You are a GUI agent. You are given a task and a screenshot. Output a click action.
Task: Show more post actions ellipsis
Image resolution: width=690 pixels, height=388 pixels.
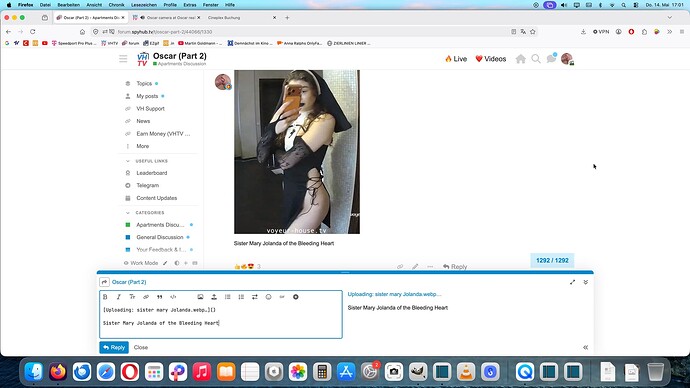coord(430,267)
